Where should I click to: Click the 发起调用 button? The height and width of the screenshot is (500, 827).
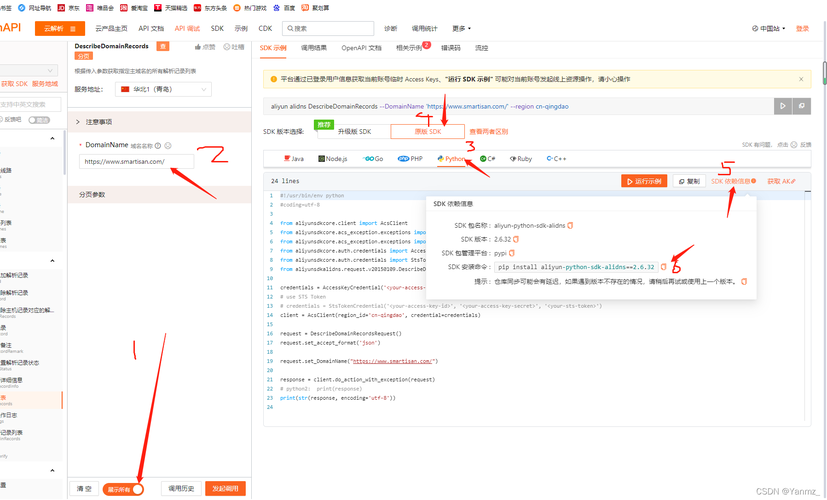225,488
